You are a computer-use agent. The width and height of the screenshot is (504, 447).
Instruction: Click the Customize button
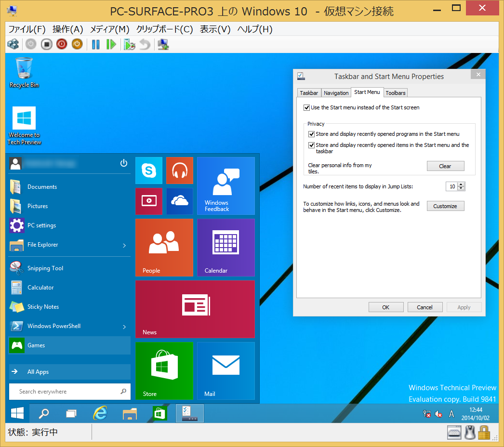pyautogui.click(x=445, y=206)
